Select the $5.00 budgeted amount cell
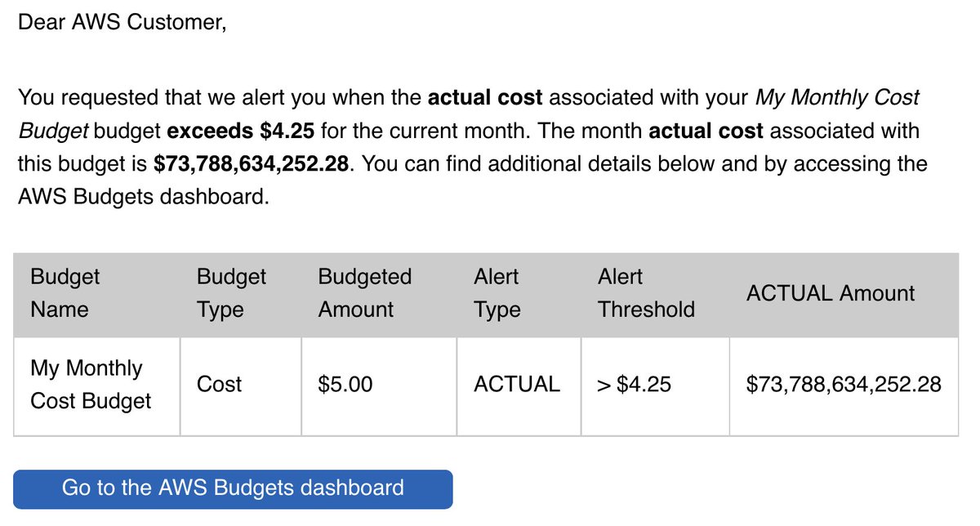The height and width of the screenshot is (526, 980). click(380, 385)
